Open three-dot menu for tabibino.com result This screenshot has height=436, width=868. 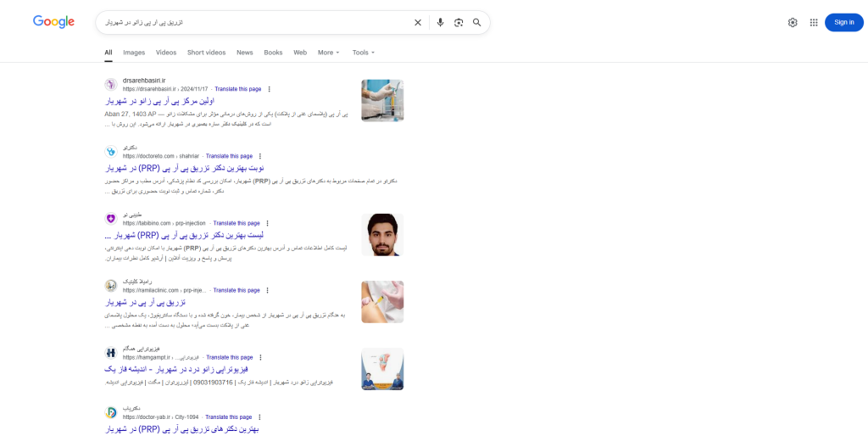pos(267,223)
